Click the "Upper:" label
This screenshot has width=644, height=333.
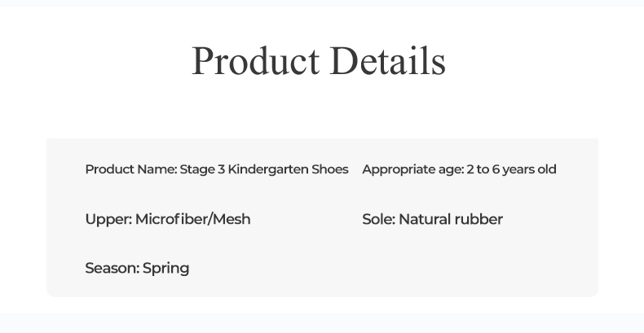108,219
